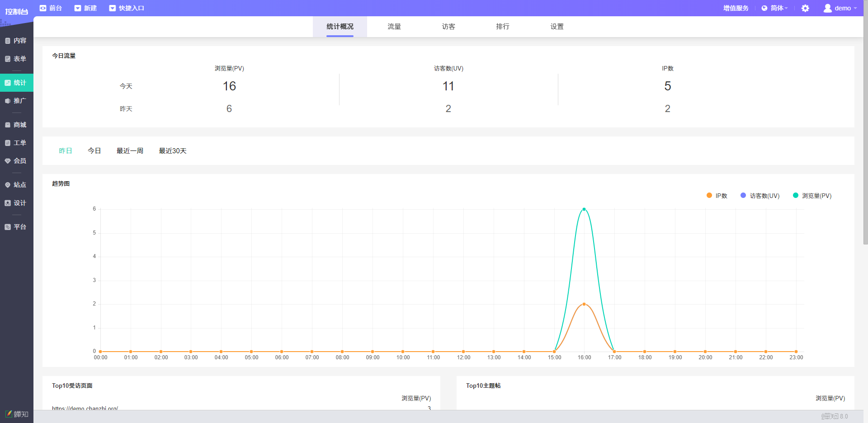Open the 增值服务 value-added services link

pos(736,8)
